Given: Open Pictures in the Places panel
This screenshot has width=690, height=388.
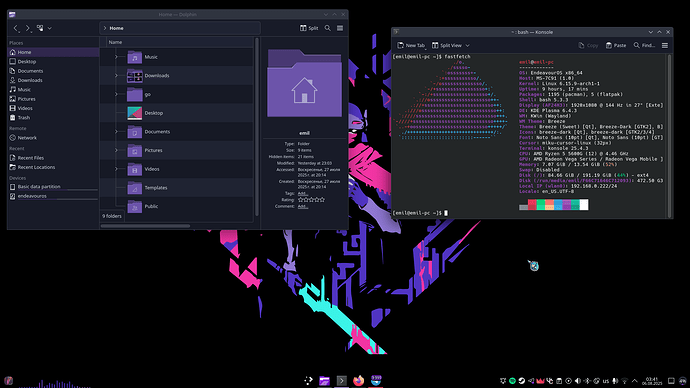Looking at the screenshot, I should 53,99.
